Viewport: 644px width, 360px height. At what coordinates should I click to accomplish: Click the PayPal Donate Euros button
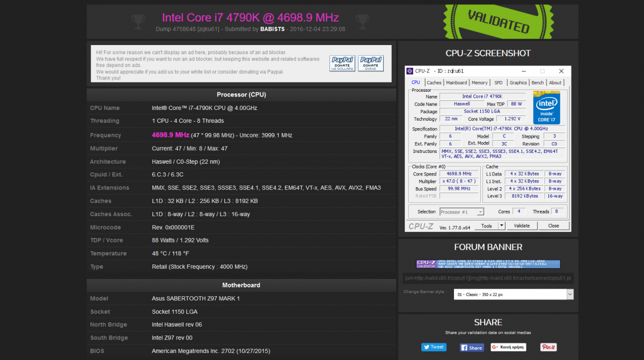371,63
